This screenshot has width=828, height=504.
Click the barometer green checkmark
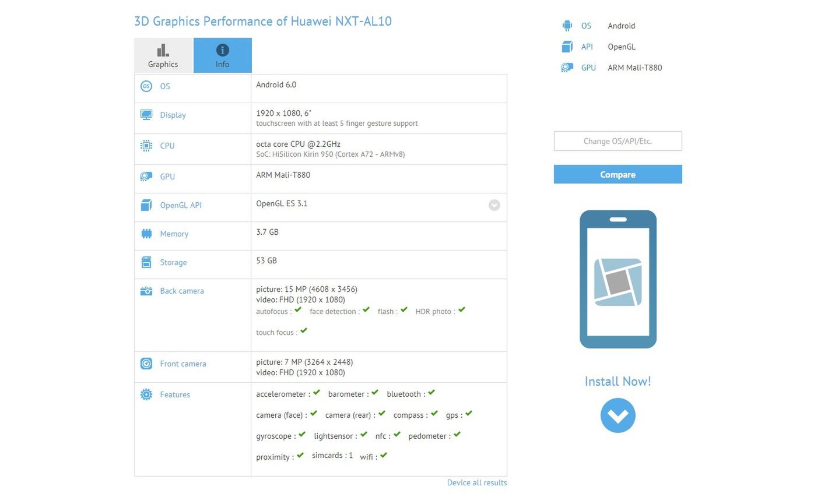(x=375, y=393)
